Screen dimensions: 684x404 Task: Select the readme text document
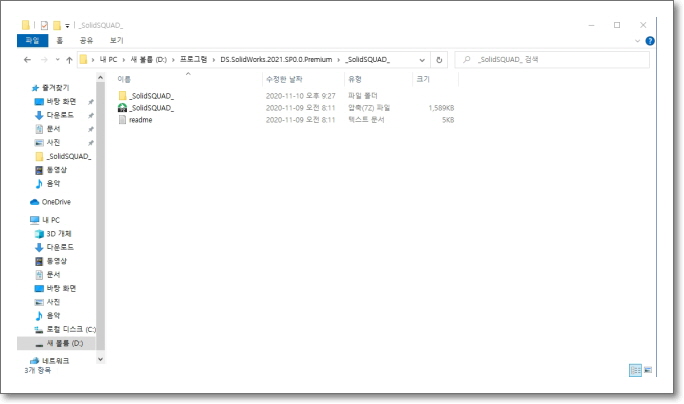(135, 120)
